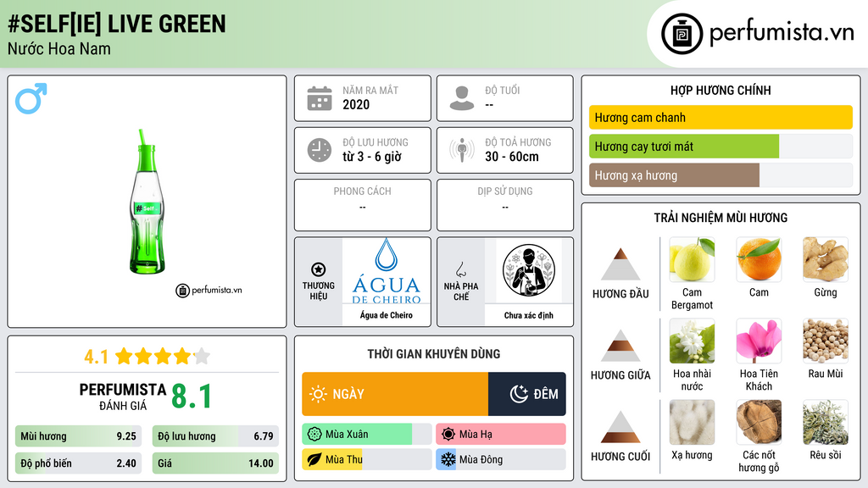Screen dimensions: 868x488
Task: Click the Mùi hương 9.25 score bar
Action: point(79,436)
